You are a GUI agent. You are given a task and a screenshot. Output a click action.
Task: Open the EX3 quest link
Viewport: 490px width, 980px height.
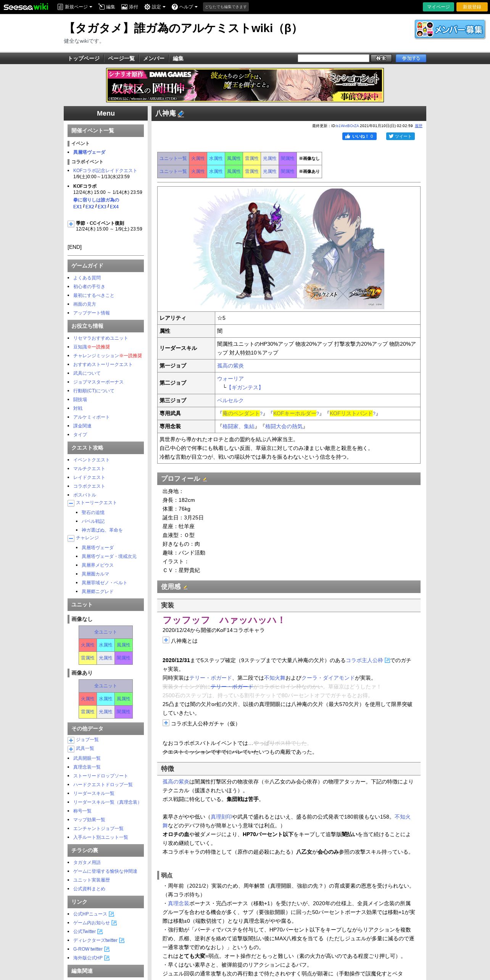pyautogui.click(x=102, y=207)
